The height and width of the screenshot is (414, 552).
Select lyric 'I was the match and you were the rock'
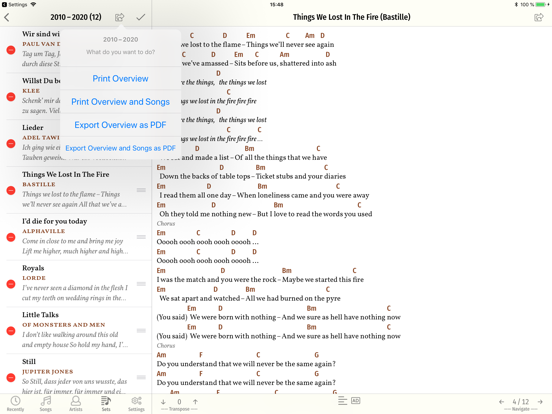pyautogui.click(x=217, y=280)
